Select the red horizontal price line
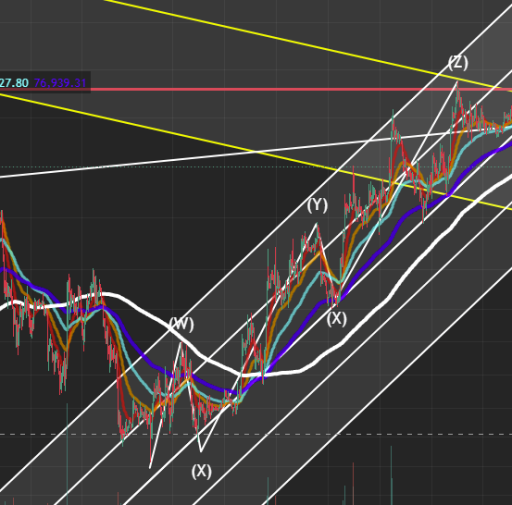Viewport: 512px width, 505px height. tap(300, 89)
